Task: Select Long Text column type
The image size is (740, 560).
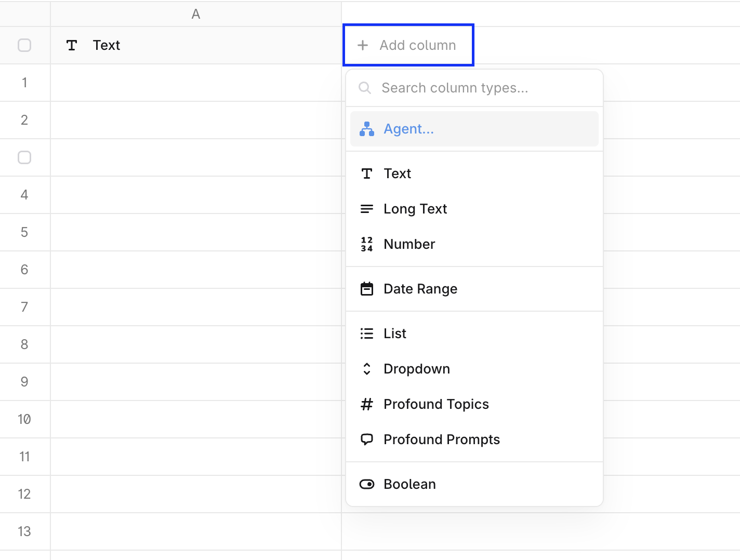Action: 474,209
